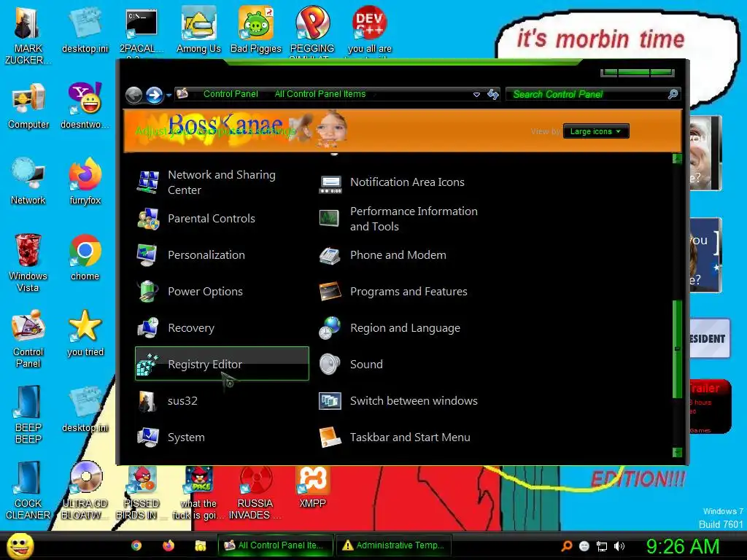
Task: Open the sus32 icon
Action: (x=147, y=401)
